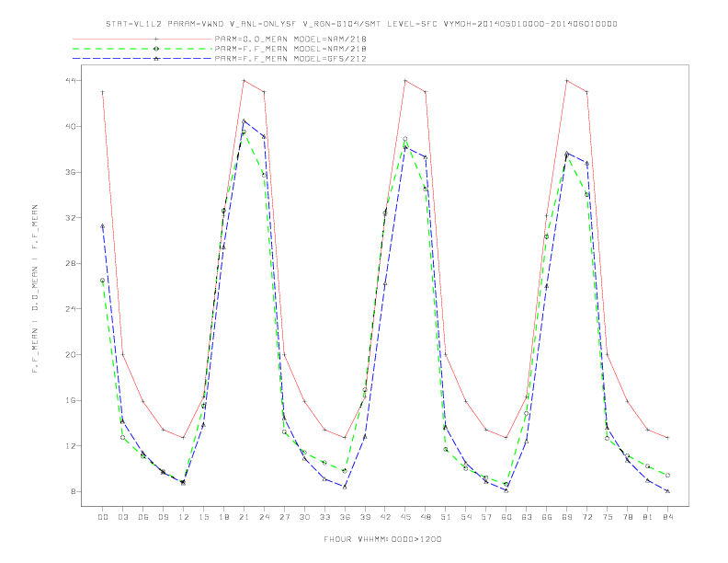Screen dimensions: 728x563
Task: Click x-axis forecast hour label 36
Action: [x=345, y=517]
